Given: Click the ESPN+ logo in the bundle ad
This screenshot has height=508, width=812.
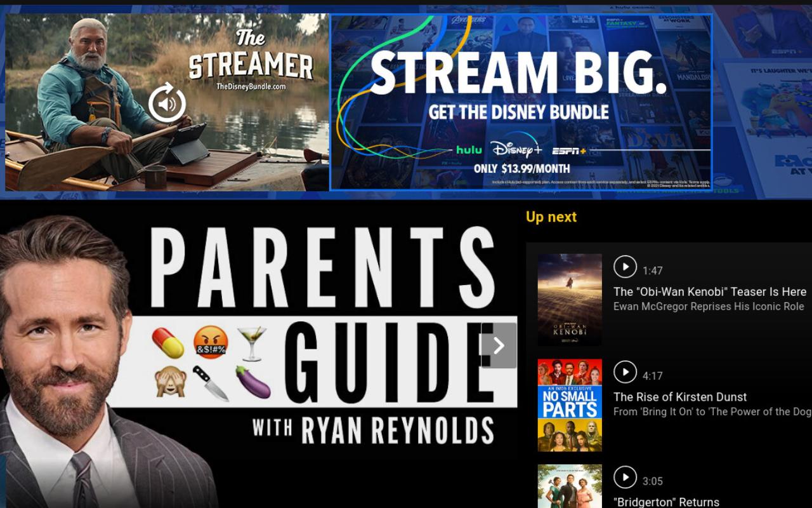Looking at the screenshot, I should point(568,151).
